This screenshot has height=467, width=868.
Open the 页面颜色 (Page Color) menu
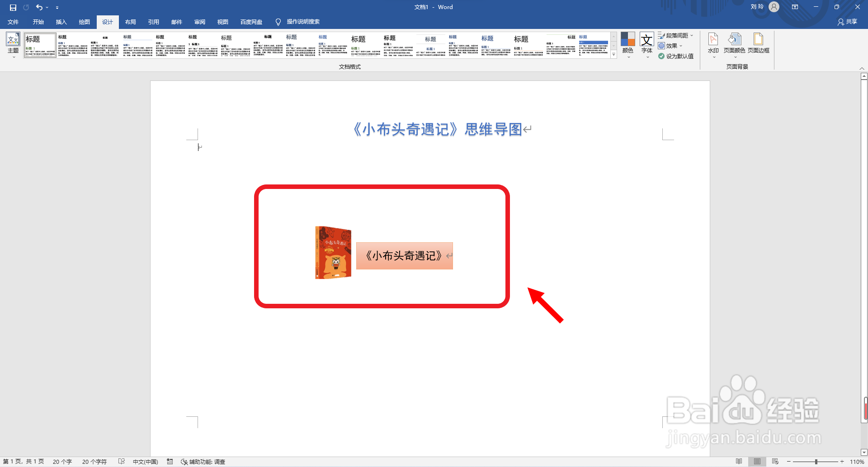coord(734,45)
